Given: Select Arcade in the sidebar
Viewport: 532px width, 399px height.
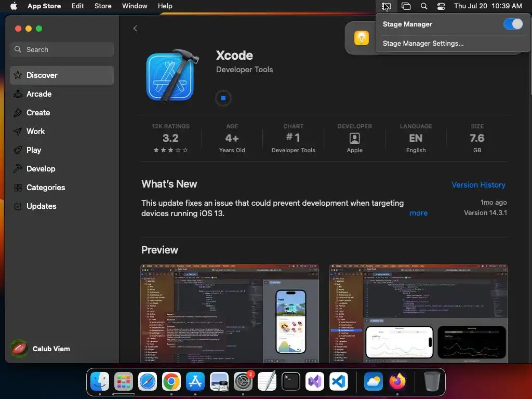Looking at the screenshot, I should point(62,94).
